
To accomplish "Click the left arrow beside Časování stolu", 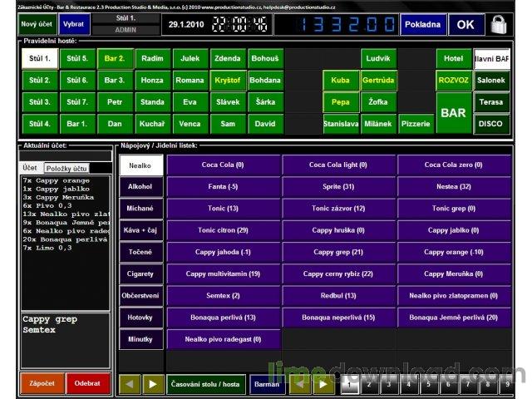I will (x=130, y=384).
